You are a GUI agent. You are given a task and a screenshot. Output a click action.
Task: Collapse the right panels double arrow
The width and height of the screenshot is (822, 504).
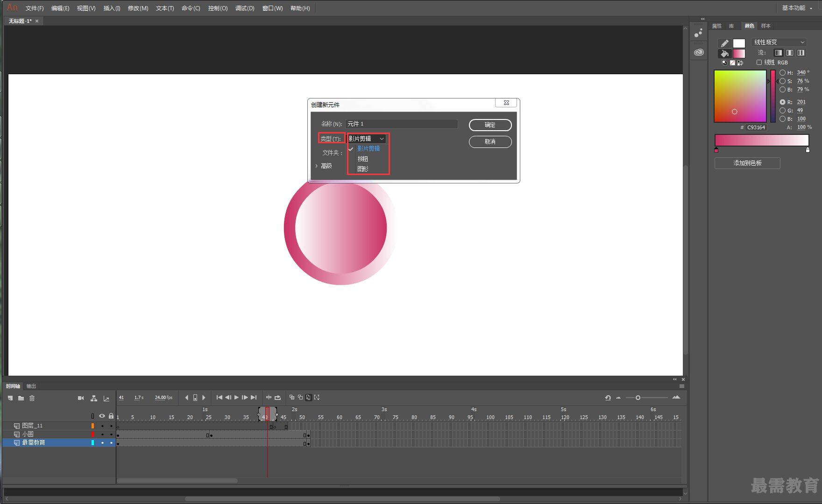tap(702, 19)
